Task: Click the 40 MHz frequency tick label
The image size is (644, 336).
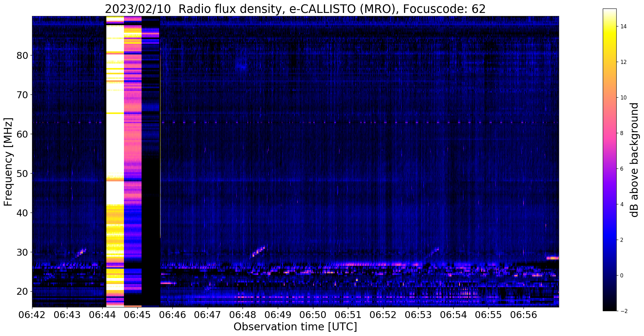Action: (x=22, y=213)
